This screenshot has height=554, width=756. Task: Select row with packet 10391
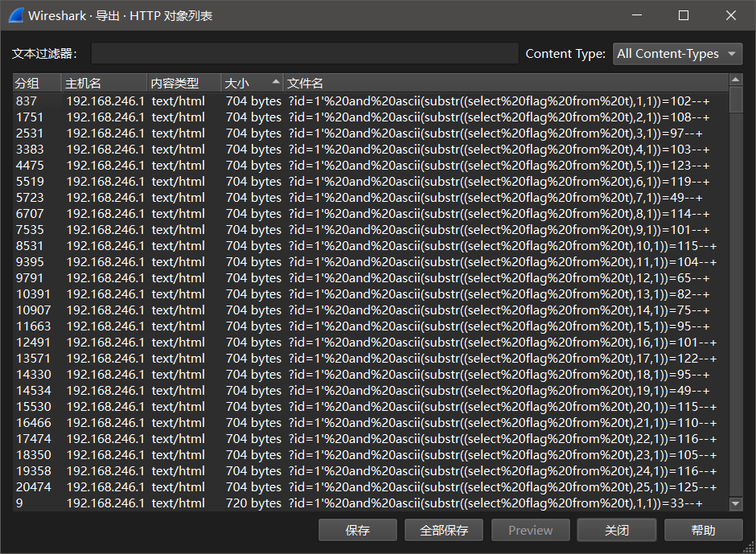[370, 294]
